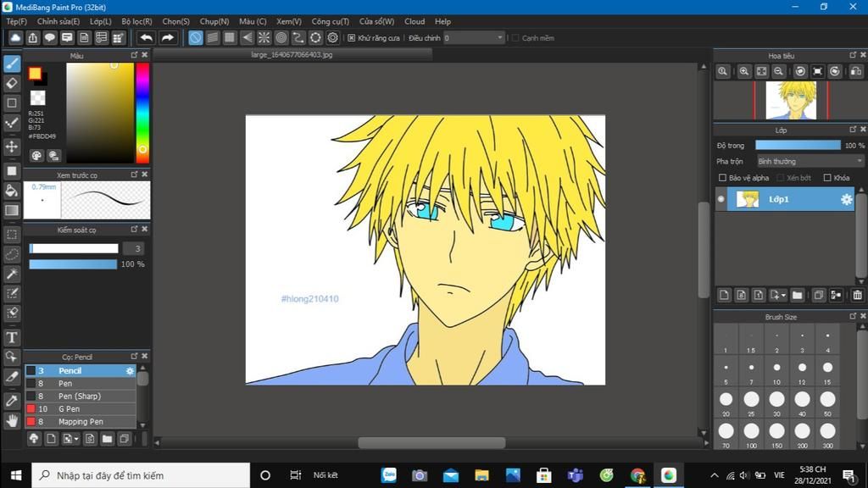Screen dimensions: 868x488
Task: Select the Text tool
Action: 12,337
